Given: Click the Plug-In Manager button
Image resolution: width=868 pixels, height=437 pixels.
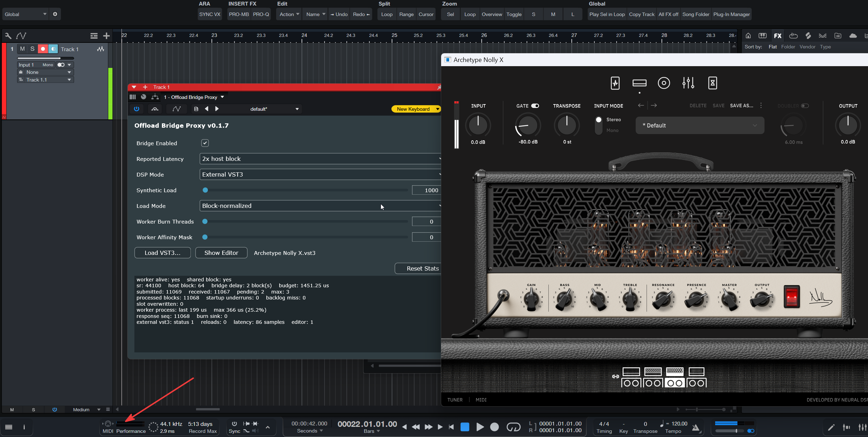Looking at the screenshot, I should click(731, 14).
